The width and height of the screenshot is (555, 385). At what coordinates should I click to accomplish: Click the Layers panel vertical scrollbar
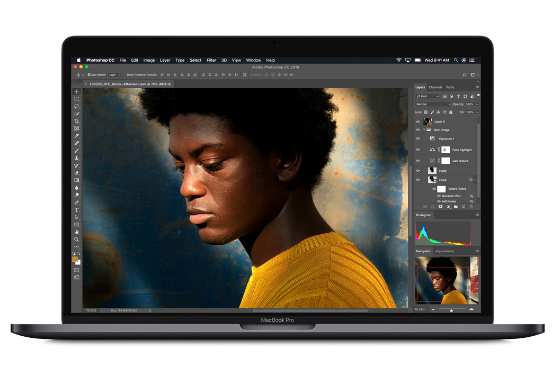[479, 159]
